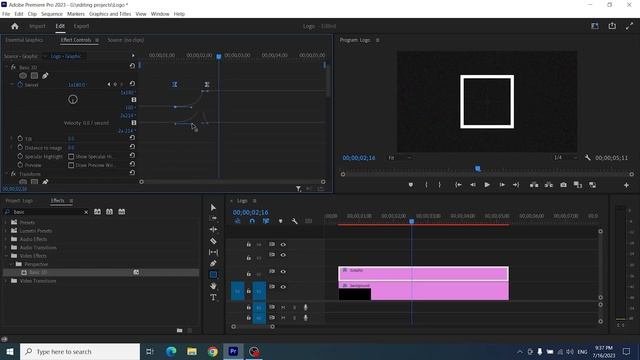Click Mark Out in the Program Monitor
Screen dimensions: 640x360
(440, 185)
